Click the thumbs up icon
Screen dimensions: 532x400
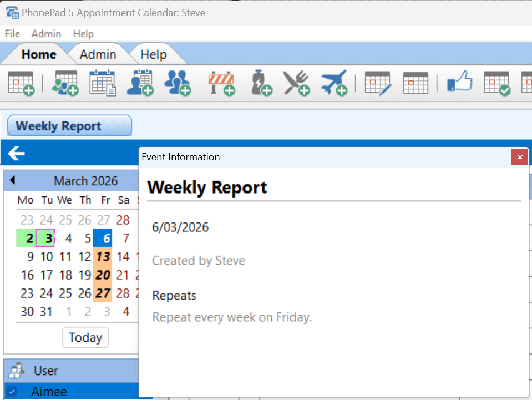460,82
